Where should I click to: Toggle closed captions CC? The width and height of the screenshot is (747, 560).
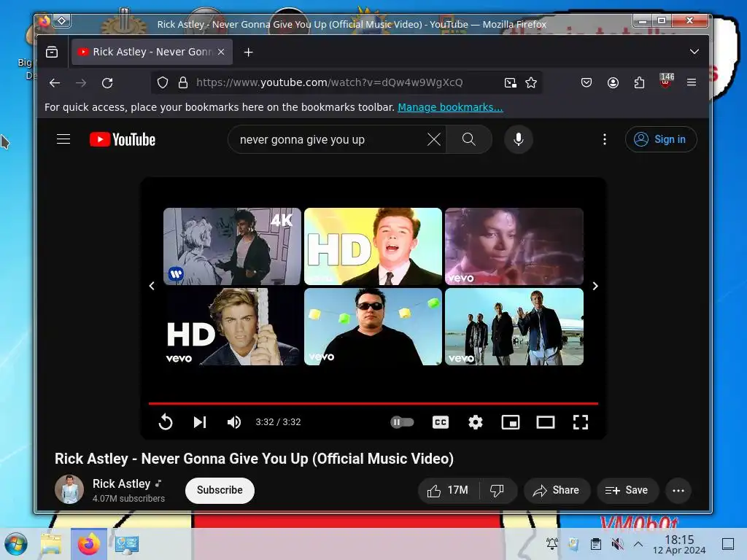[440, 422]
